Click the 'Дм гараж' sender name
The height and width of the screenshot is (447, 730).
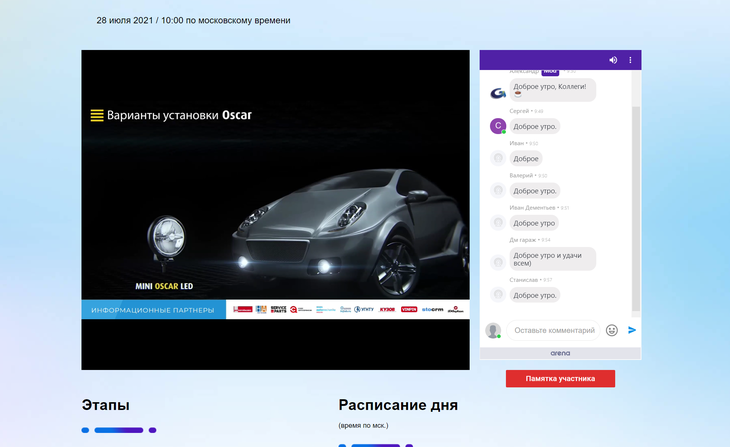[x=523, y=240]
